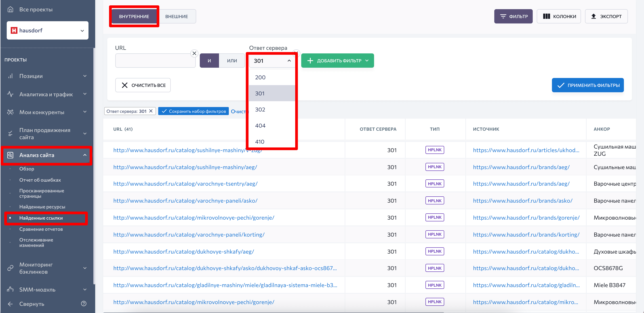Open Сравнение отчетов submenu item
Image resolution: width=644 pixels, height=313 pixels.
click(x=41, y=229)
